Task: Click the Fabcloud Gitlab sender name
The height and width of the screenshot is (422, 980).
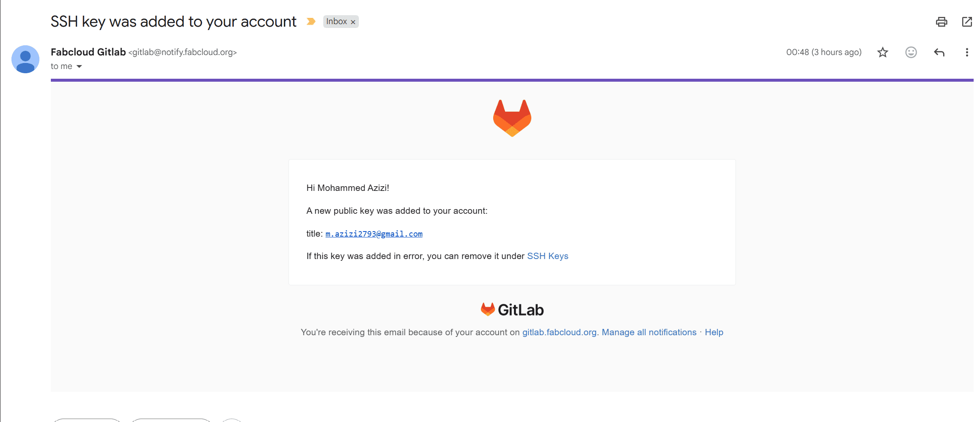Action: (x=88, y=52)
